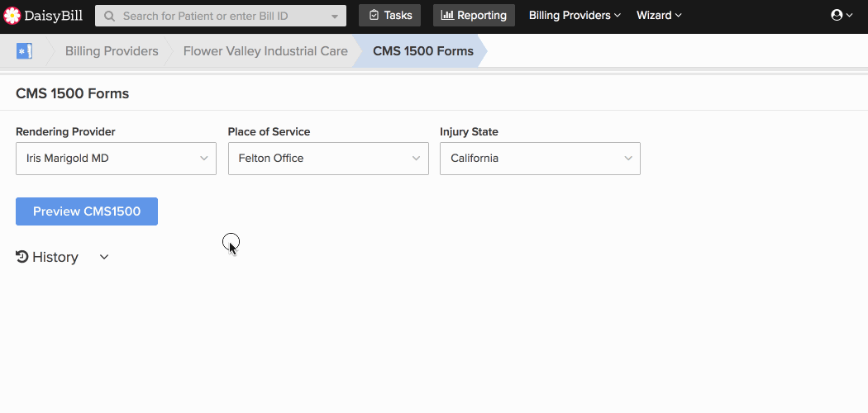Expand the History section chevron

tap(104, 257)
